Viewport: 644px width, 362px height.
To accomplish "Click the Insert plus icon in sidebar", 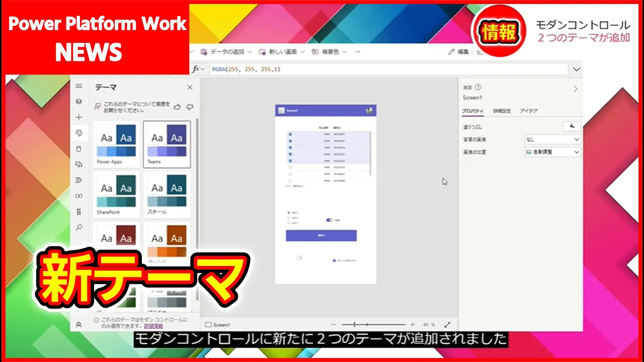I will click(78, 117).
